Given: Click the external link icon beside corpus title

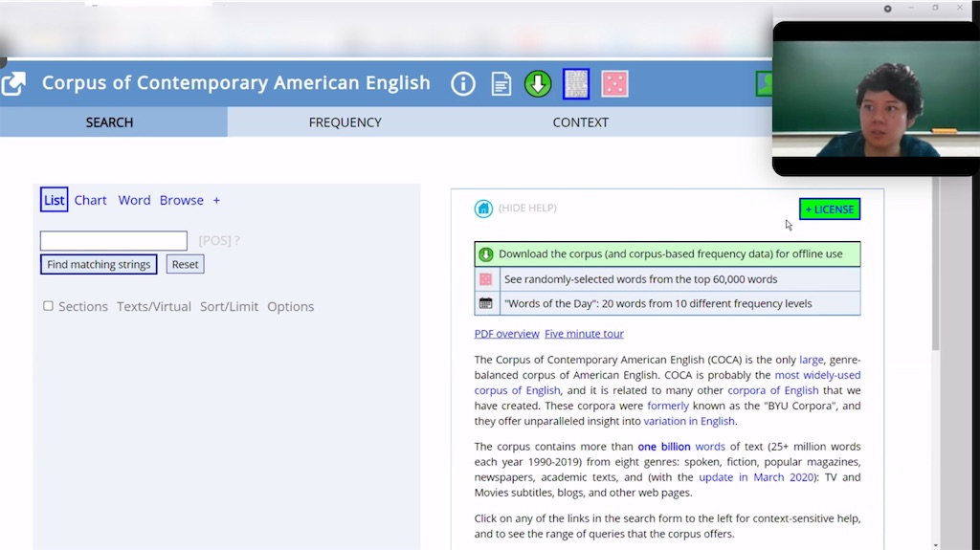Looking at the screenshot, I should [13, 83].
